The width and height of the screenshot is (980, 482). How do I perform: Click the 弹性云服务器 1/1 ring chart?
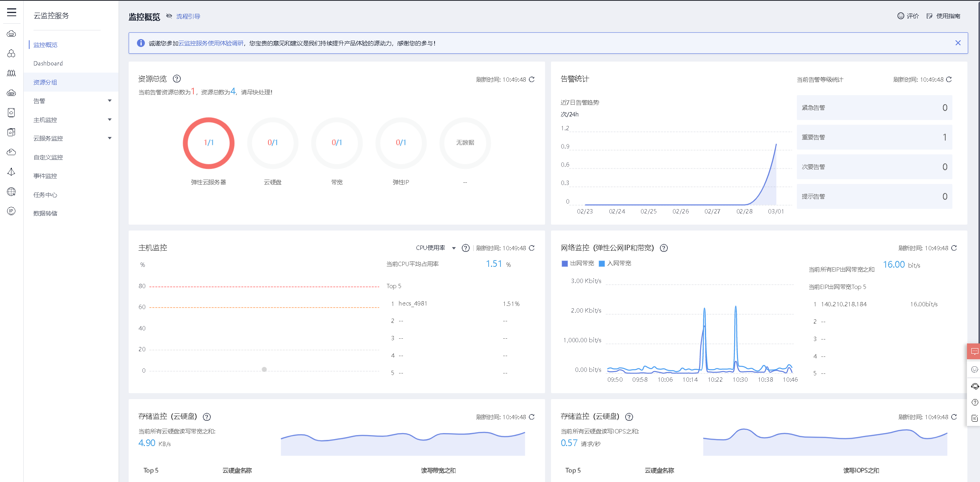click(208, 143)
